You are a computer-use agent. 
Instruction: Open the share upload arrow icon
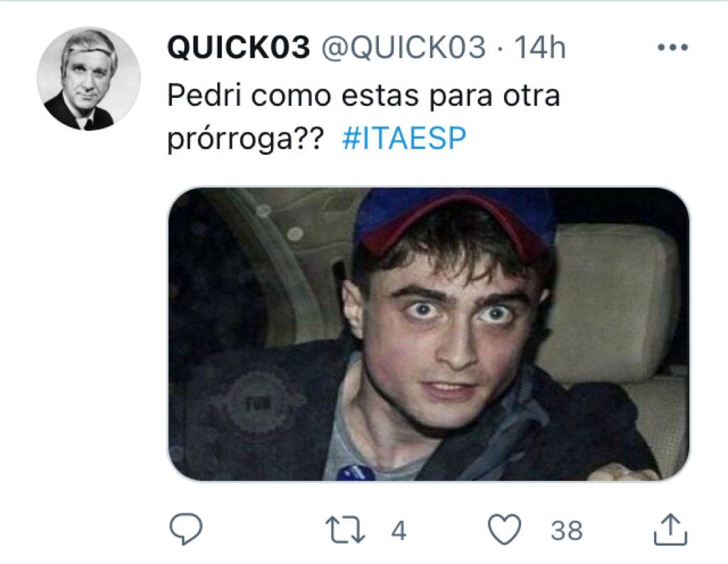(670, 528)
